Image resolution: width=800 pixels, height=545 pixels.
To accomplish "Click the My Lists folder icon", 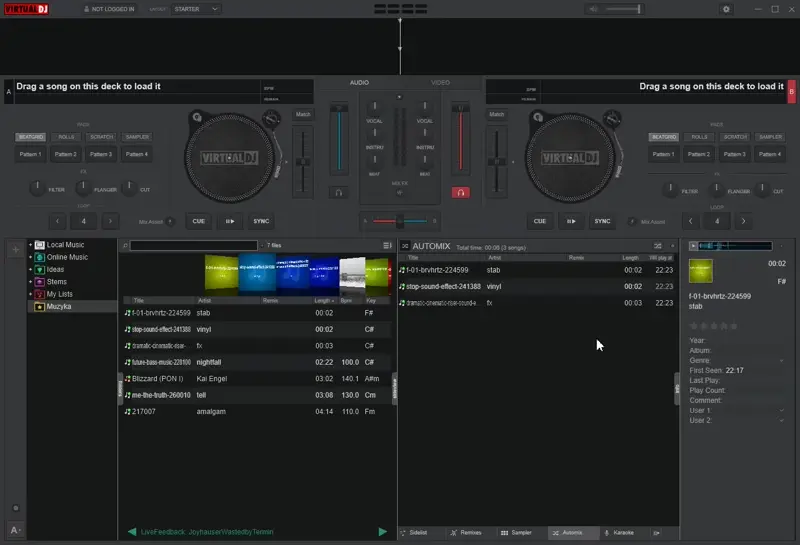I will pyautogui.click(x=39, y=294).
